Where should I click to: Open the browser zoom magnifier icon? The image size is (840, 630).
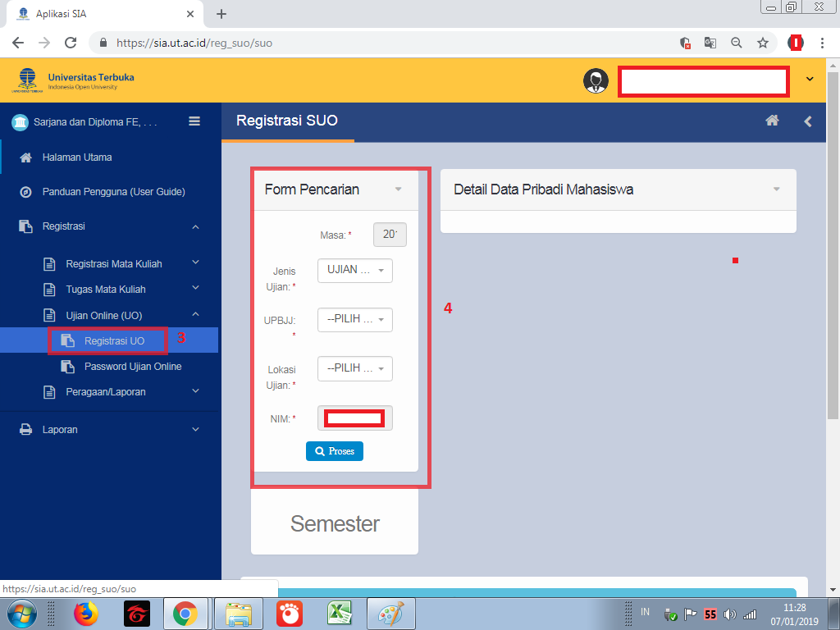pos(737,43)
